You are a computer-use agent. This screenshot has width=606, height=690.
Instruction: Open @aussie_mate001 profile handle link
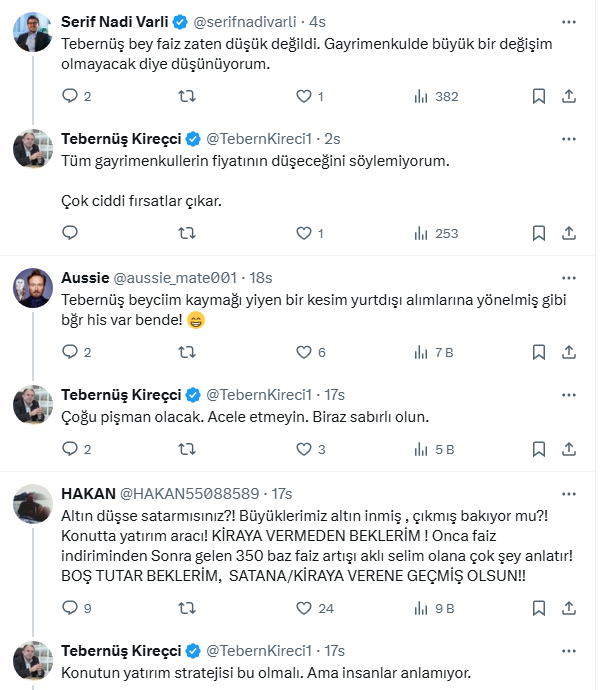pyautogui.click(x=176, y=277)
